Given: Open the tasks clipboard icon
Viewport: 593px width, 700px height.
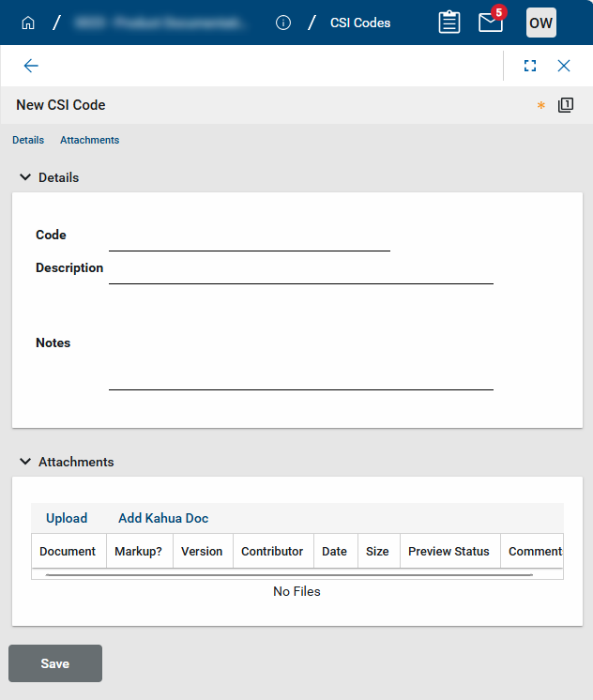Looking at the screenshot, I should coord(449,23).
